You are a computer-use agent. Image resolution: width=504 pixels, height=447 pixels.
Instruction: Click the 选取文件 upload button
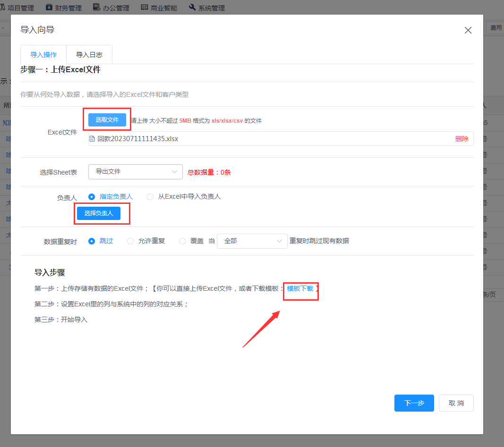[107, 120]
